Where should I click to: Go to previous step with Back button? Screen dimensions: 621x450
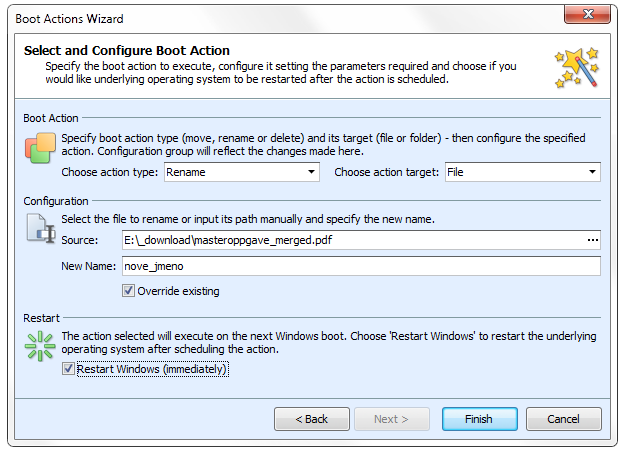312,419
